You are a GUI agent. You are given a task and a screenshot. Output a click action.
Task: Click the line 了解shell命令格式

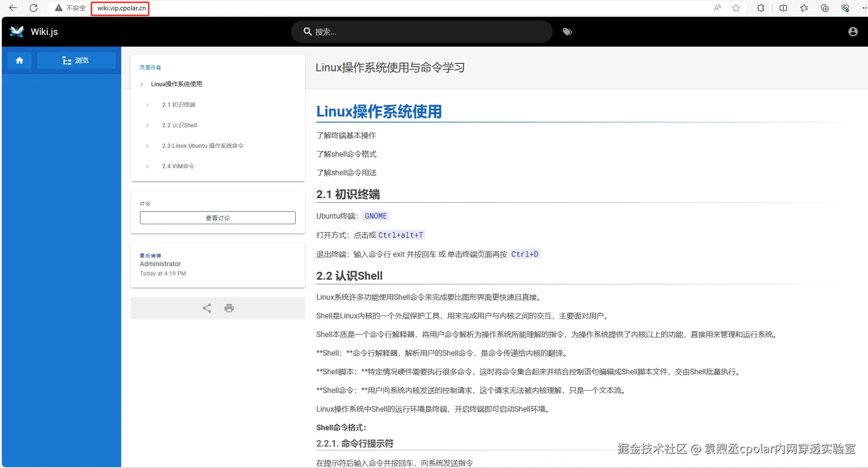coord(346,154)
